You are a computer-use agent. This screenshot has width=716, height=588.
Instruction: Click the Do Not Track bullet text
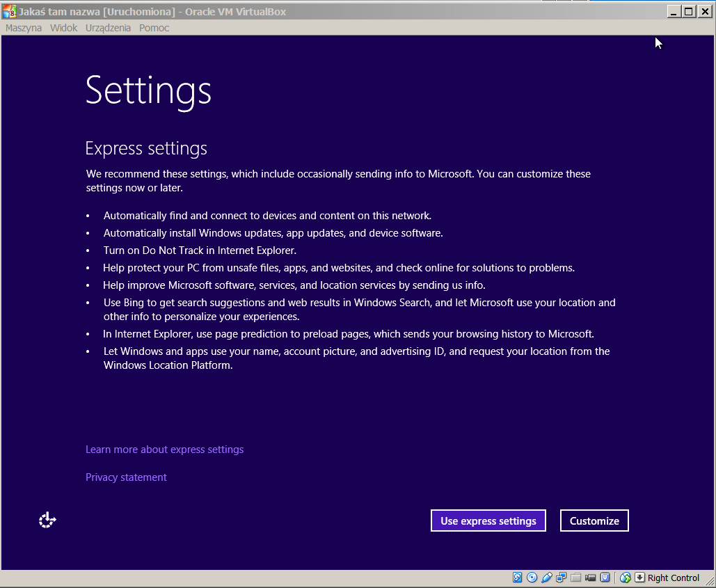pyautogui.click(x=200, y=251)
